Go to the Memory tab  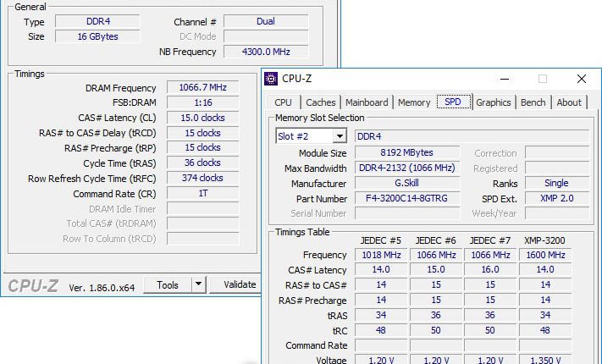click(414, 102)
